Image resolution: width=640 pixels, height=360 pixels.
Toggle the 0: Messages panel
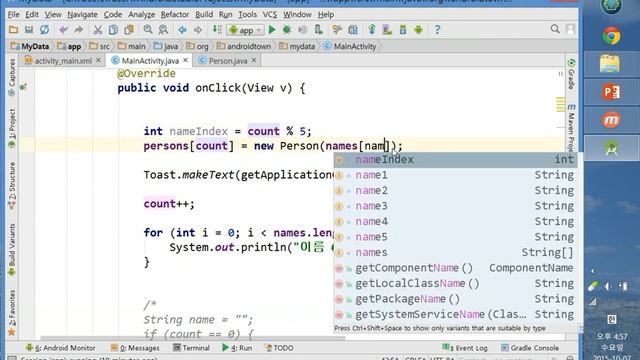click(x=135, y=348)
